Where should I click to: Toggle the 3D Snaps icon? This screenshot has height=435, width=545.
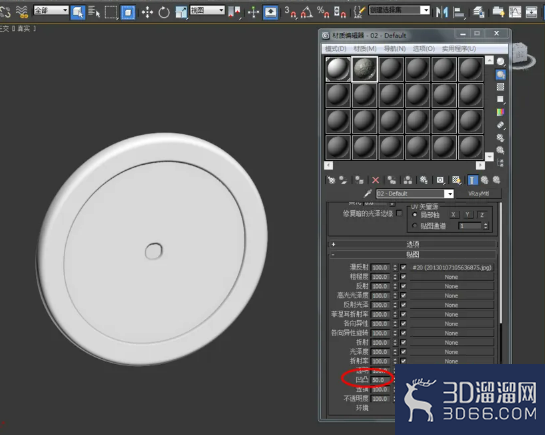pos(290,13)
